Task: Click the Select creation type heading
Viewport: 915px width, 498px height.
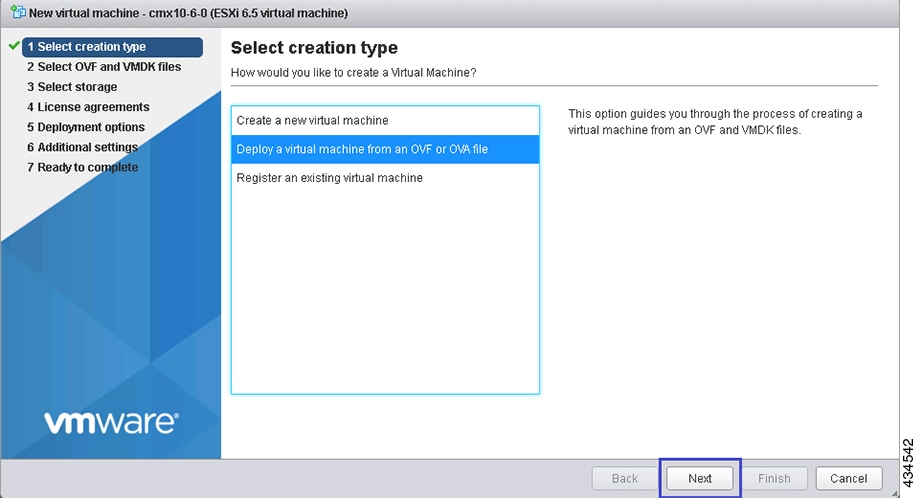Action: click(x=314, y=48)
